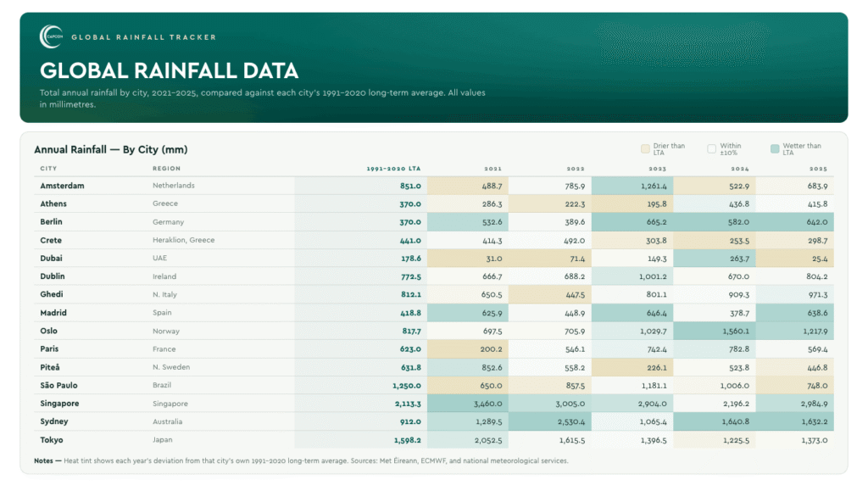868x496 pixels.
Task: Click the 'N. Italy' region cell
Action: click(165, 294)
